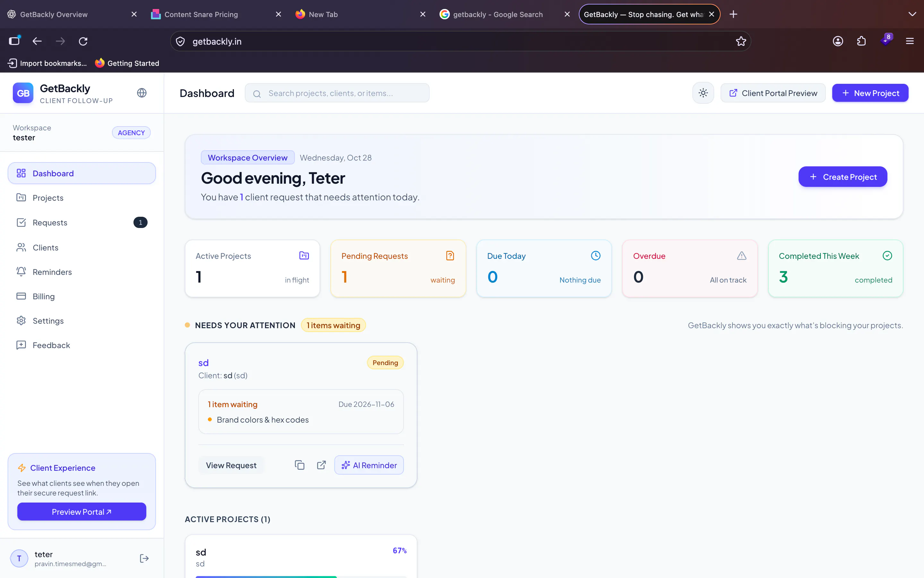Open the Dashboard sidebar item
The image size is (924, 578).
[x=82, y=173]
